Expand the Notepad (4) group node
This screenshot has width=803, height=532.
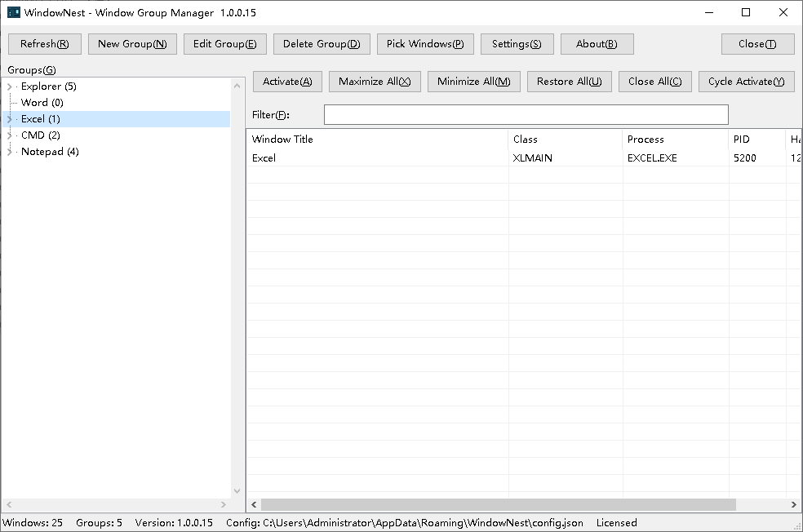point(9,152)
